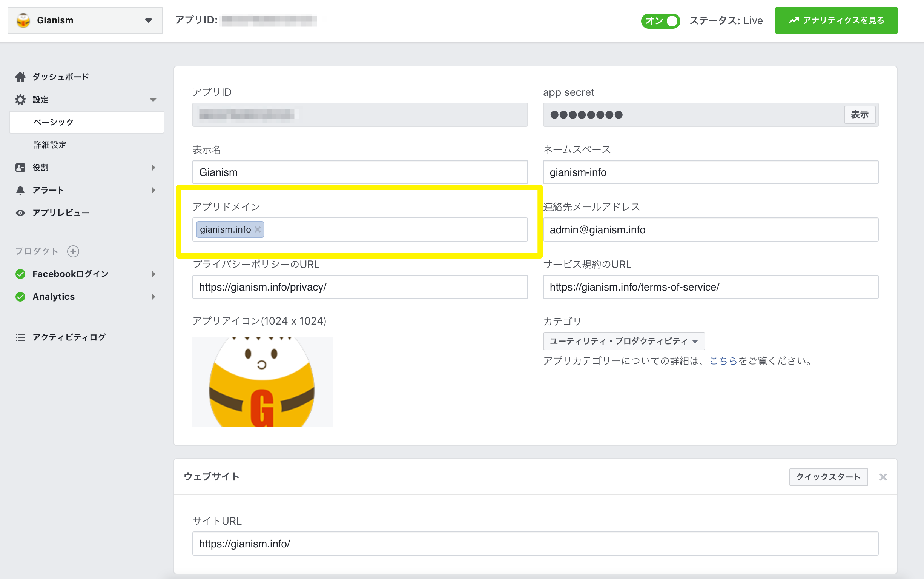Open アクティビティログ menu item
The height and width of the screenshot is (579, 924).
69,337
